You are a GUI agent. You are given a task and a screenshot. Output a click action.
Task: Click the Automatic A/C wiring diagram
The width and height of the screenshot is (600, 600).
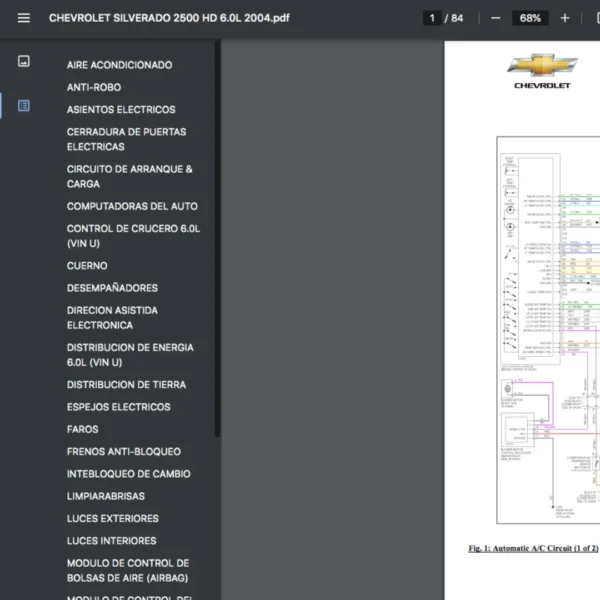tap(548, 330)
